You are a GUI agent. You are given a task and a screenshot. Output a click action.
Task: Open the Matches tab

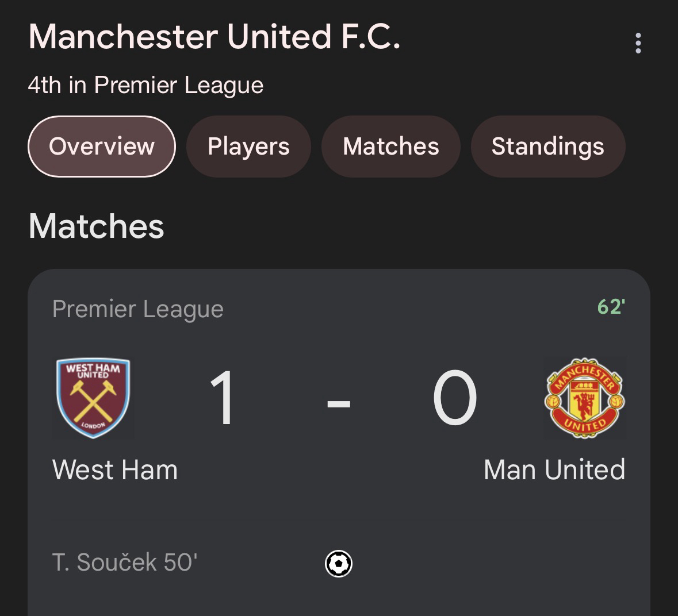click(x=390, y=147)
